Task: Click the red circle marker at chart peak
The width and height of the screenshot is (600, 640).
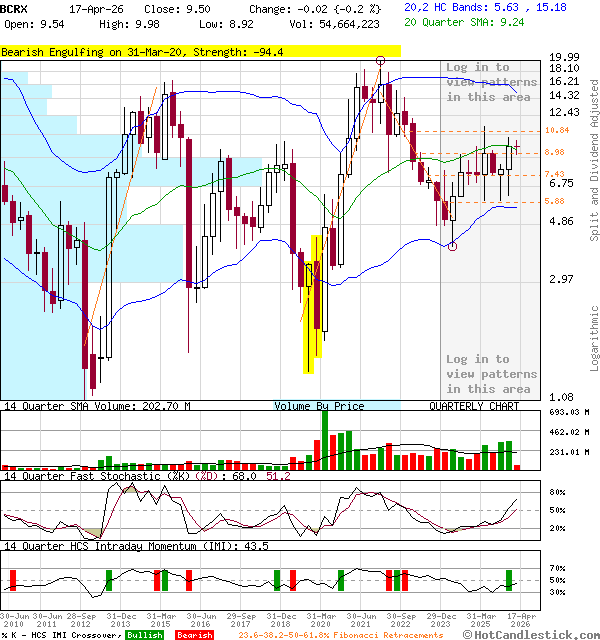Action: pos(381,61)
